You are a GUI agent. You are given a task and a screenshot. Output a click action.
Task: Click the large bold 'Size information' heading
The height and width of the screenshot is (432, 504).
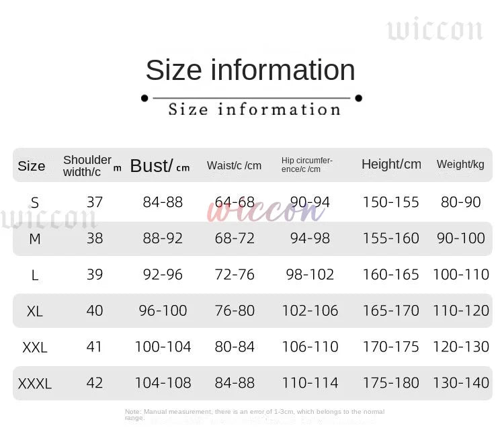click(x=250, y=70)
